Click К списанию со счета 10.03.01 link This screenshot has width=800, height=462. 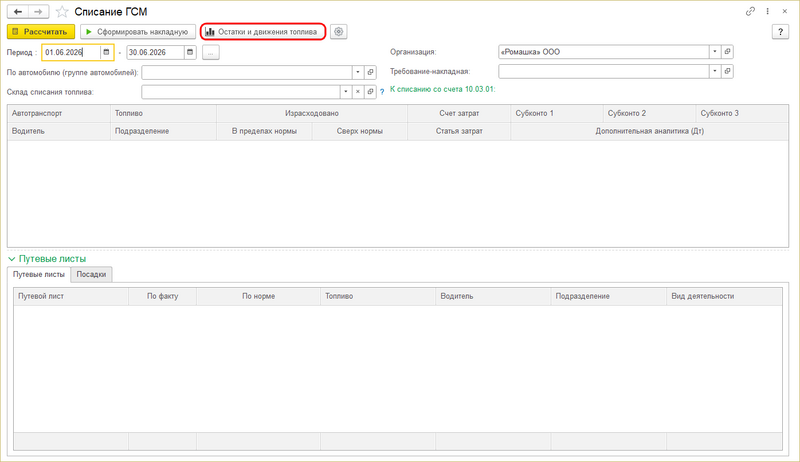point(443,89)
